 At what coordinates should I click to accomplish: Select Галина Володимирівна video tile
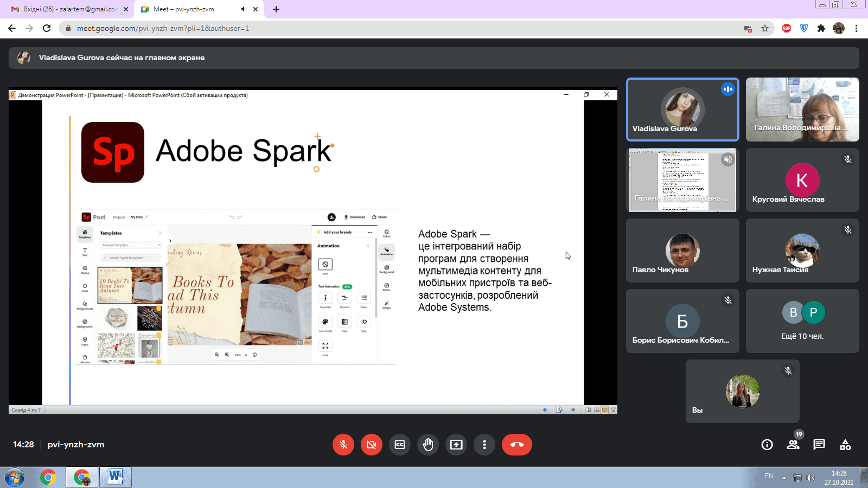tap(802, 110)
